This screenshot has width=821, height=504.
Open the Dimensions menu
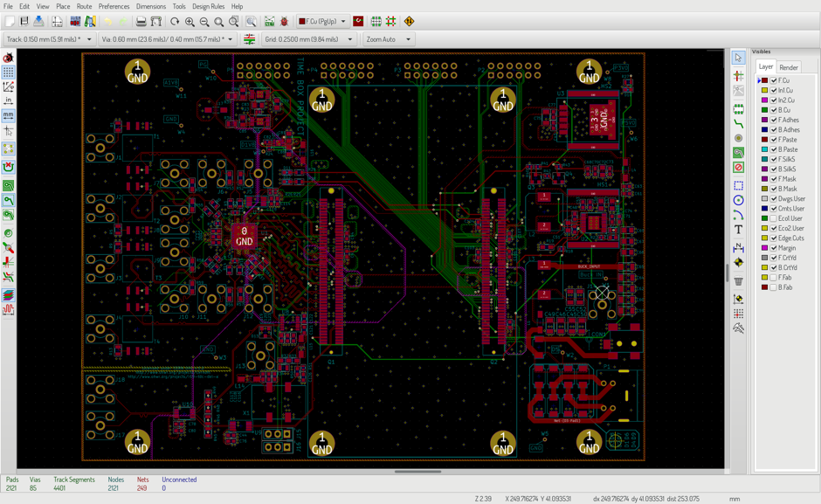click(151, 6)
